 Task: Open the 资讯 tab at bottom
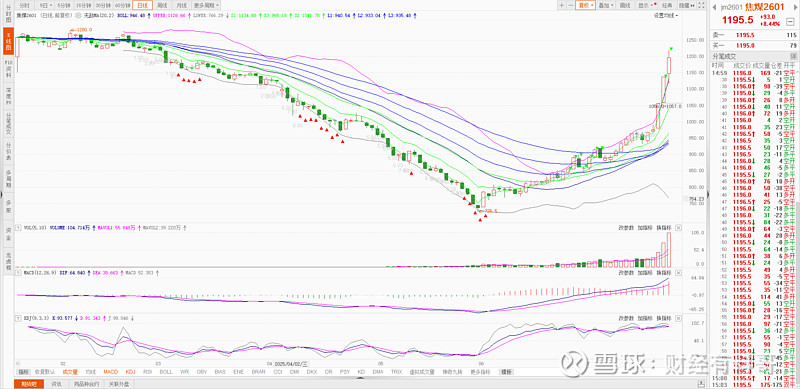click(57, 383)
